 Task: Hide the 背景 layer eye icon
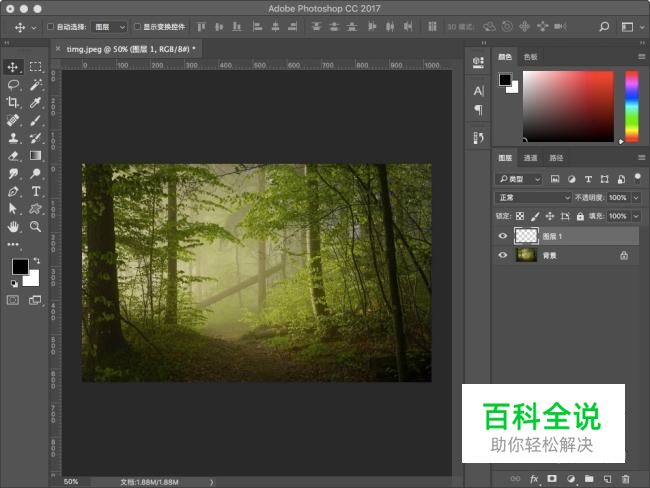pos(503,255)
